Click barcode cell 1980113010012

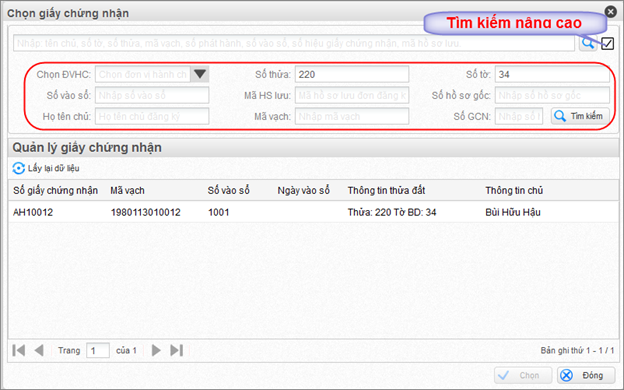point(145,212)
